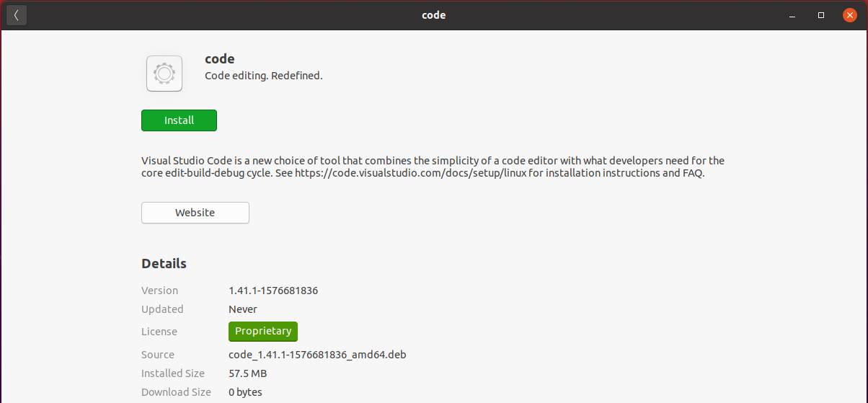The width and height of the screenshot is (868, 403).
Task: Select the version number 1.41.1-1576681836
Action: [x=273, y=291]
